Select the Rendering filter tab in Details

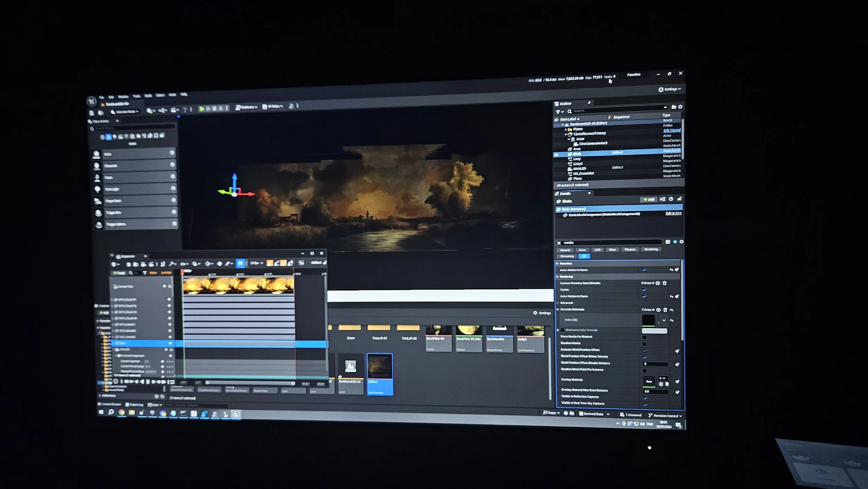tap(651, 249)
